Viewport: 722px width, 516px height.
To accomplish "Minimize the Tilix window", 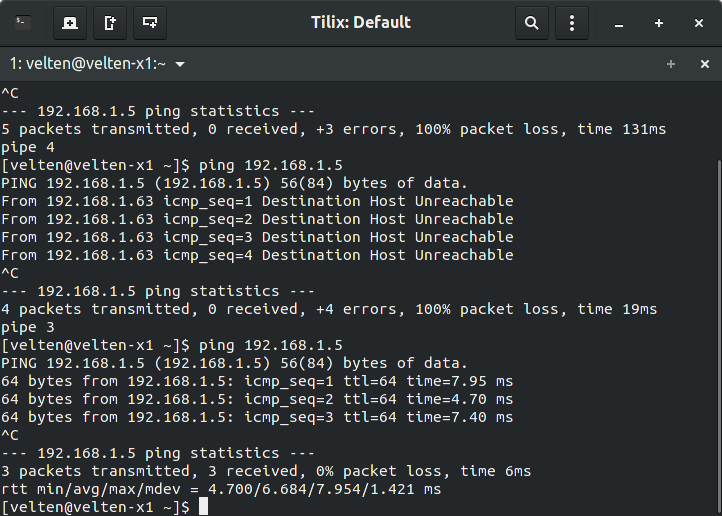I will (619, 23).
